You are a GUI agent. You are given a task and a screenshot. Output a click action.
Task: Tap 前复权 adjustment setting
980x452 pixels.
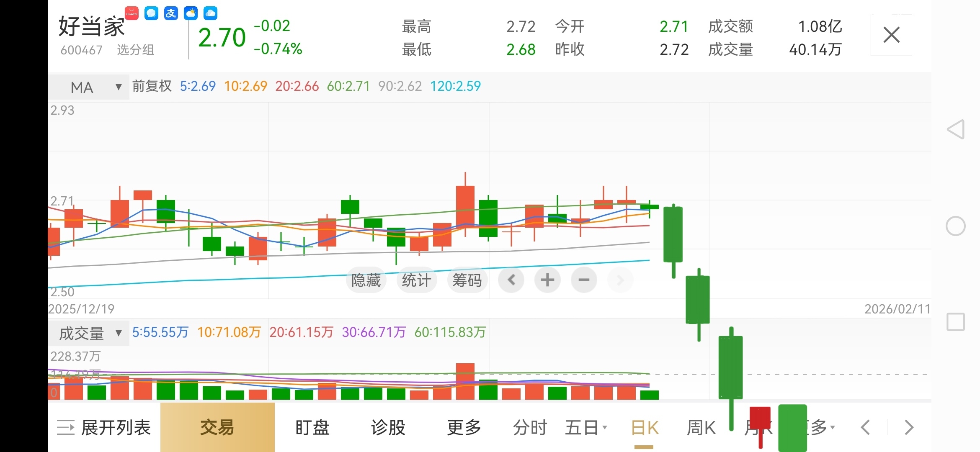(152, 86)
